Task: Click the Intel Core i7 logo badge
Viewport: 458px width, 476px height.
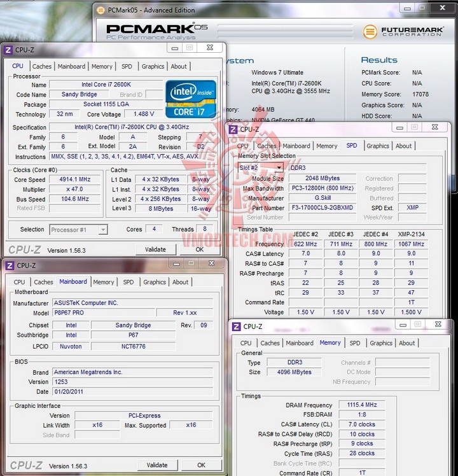Action: [x=191, y=99]
